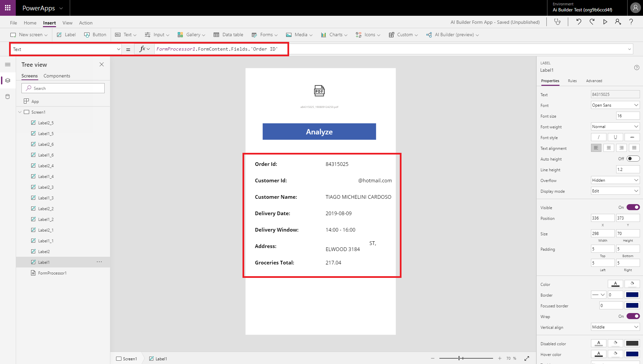Click the Tree view Search field
Screen dimensions: 643x364
click(63, 88)
